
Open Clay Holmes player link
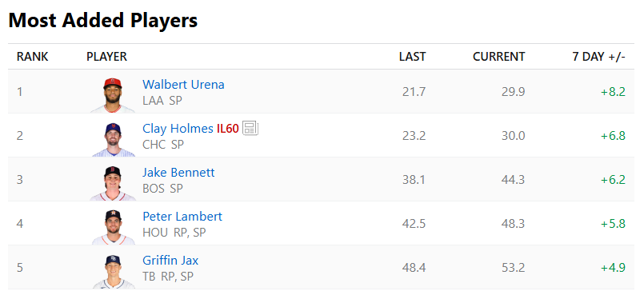coord(178,129)
